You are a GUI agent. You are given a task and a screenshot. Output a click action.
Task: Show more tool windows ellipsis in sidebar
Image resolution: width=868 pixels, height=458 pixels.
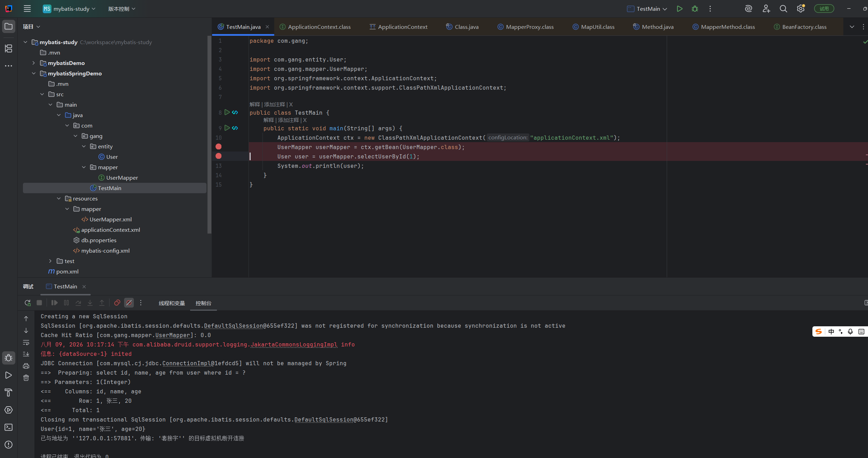coord(9,66)
